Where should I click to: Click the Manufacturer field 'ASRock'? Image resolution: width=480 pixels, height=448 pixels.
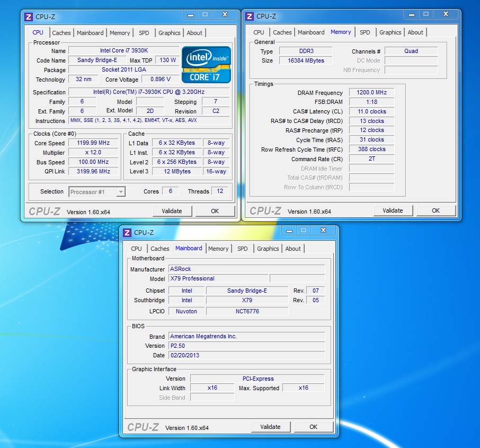click(247, 269)
